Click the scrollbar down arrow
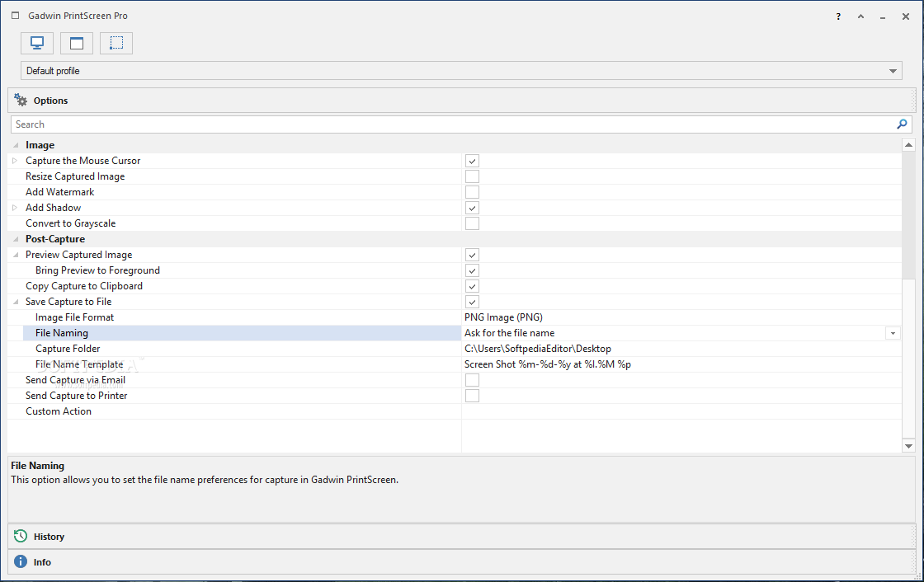Screen dimensions: 924x582 [908, 447]
